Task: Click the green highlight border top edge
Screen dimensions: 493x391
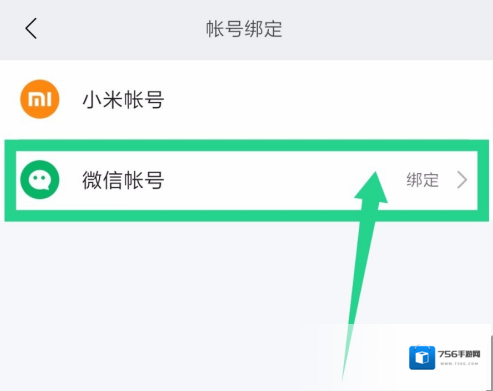Action: tap(247, 146)
